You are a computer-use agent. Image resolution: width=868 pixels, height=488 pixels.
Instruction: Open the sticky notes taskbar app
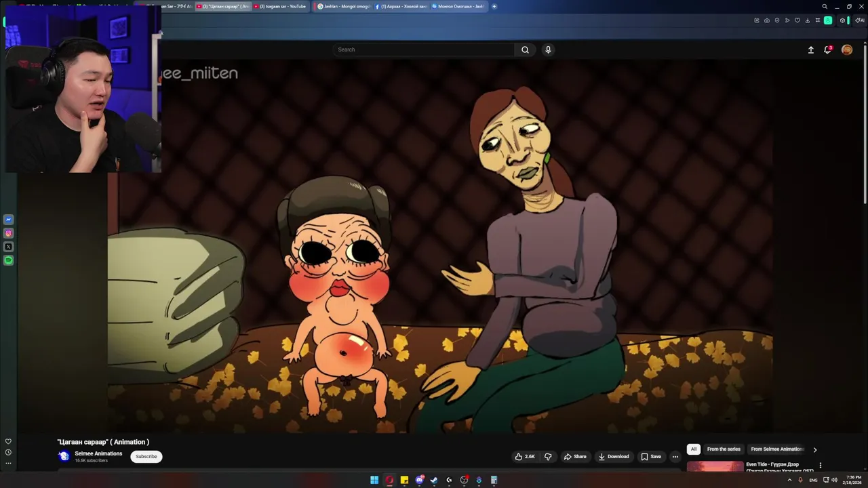(x=404, y=480)
